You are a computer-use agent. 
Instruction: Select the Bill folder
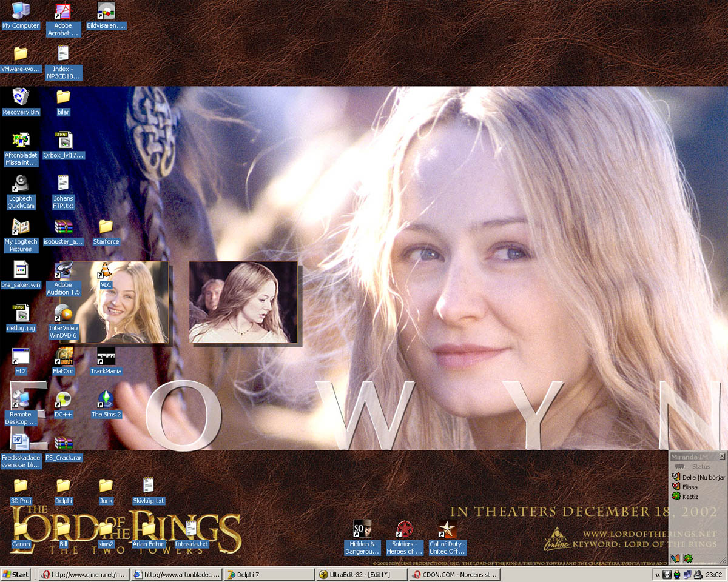[63, 534]
